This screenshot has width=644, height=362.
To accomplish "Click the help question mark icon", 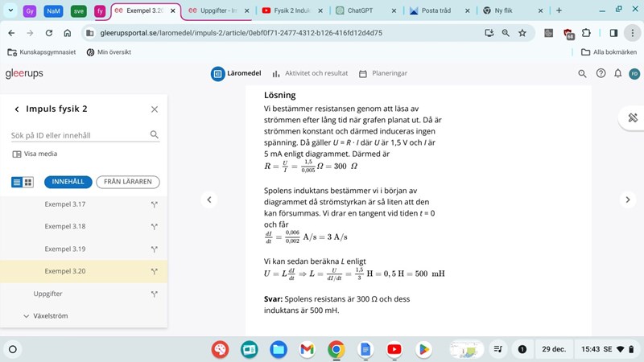I will click(x=601, y=73).
